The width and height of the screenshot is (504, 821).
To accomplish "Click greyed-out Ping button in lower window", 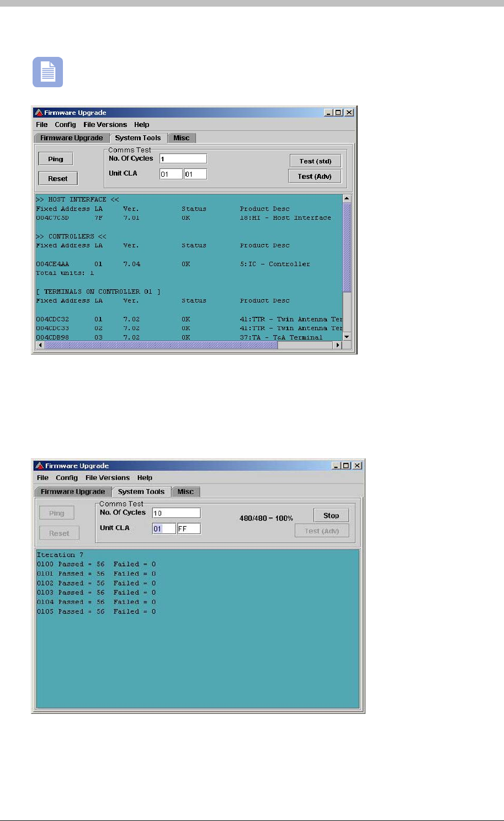I will click(x=57, y=513).
